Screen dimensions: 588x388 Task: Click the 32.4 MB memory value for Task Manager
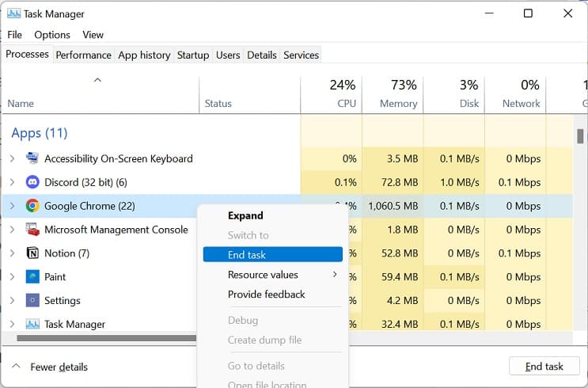pyautogui.click(x=400, y=324)
